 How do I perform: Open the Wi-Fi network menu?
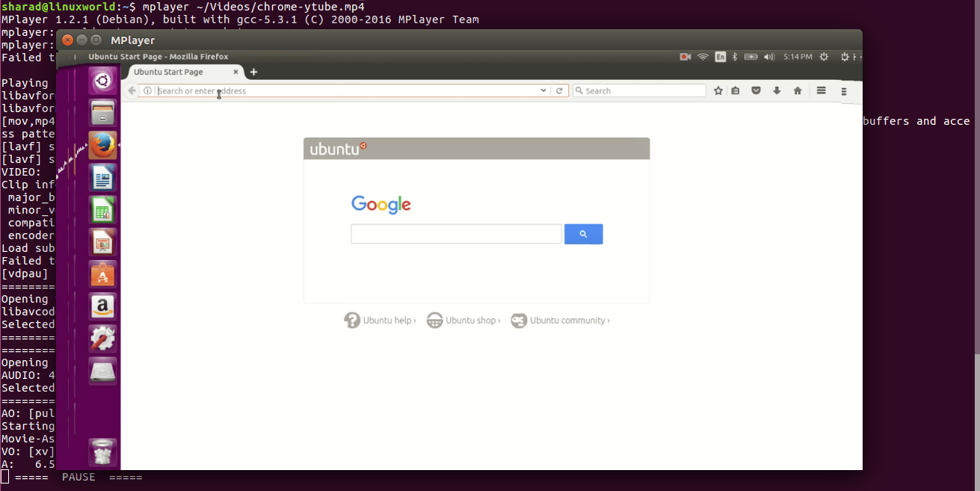click(x=703, y=56)
